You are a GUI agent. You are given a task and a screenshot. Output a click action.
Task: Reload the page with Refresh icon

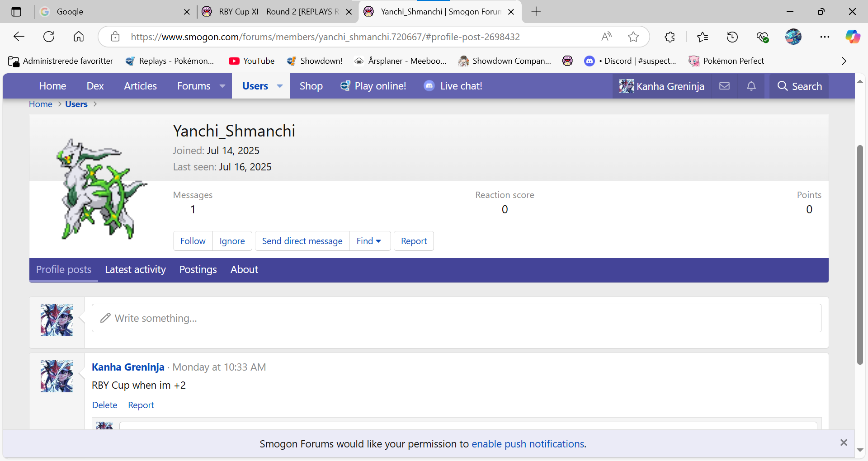49,37
